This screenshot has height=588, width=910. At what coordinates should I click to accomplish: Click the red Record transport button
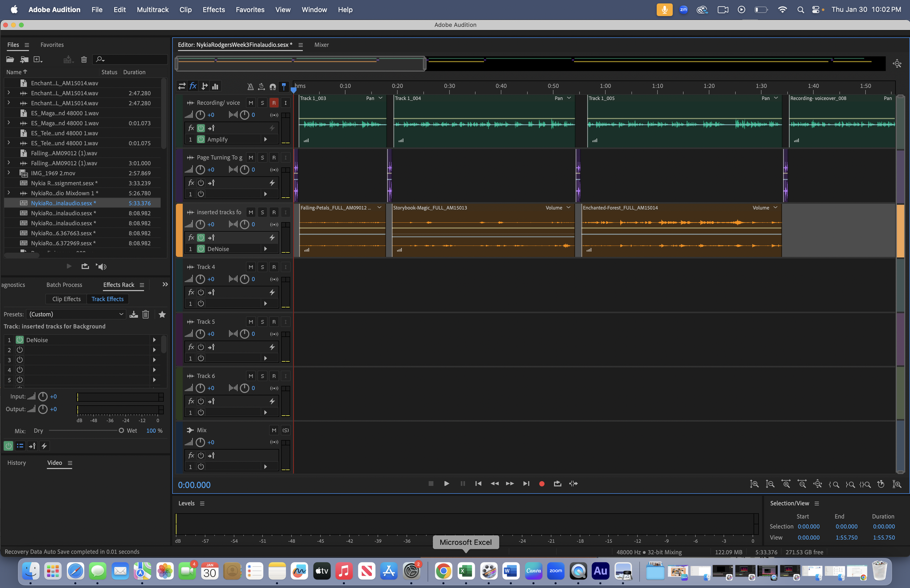pyautogui.click(x=542, y=484)
